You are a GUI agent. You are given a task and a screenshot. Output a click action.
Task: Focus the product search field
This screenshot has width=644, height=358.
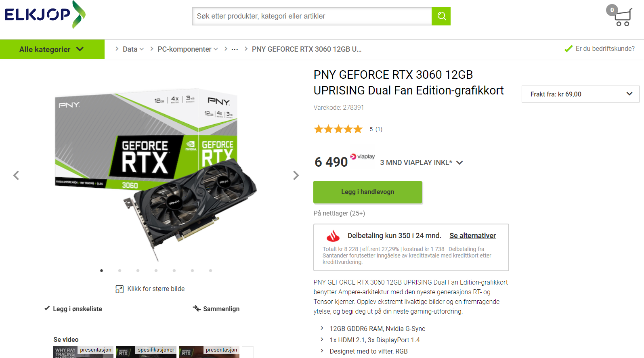(x=312, y=16)
